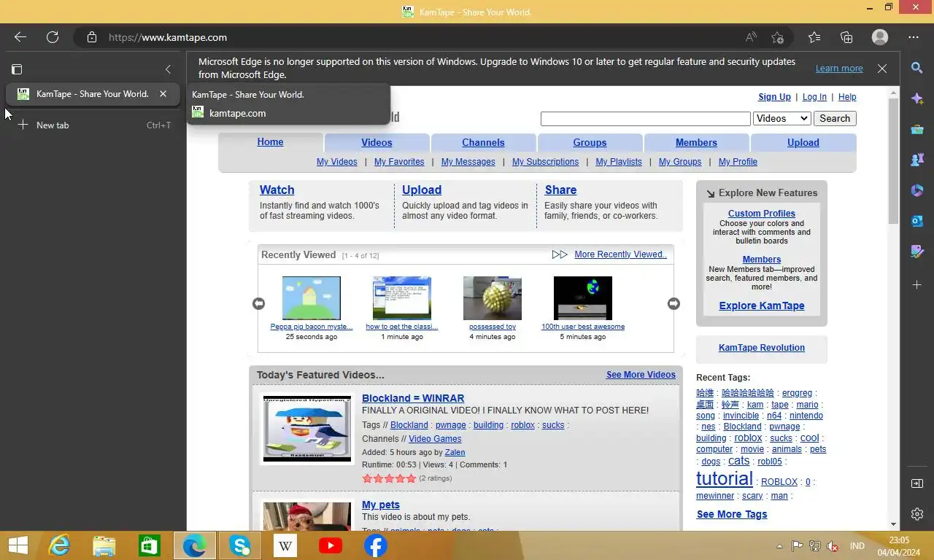The width and height of the screenshot is (934, 560).
Task: Open the KamTape Revolution link
Action: tap(762, 348)
